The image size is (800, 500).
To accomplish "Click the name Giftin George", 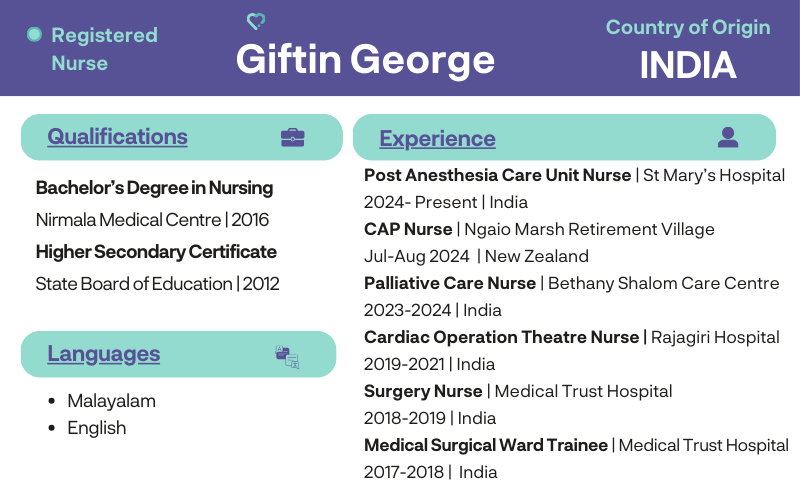I will (365, 60).
